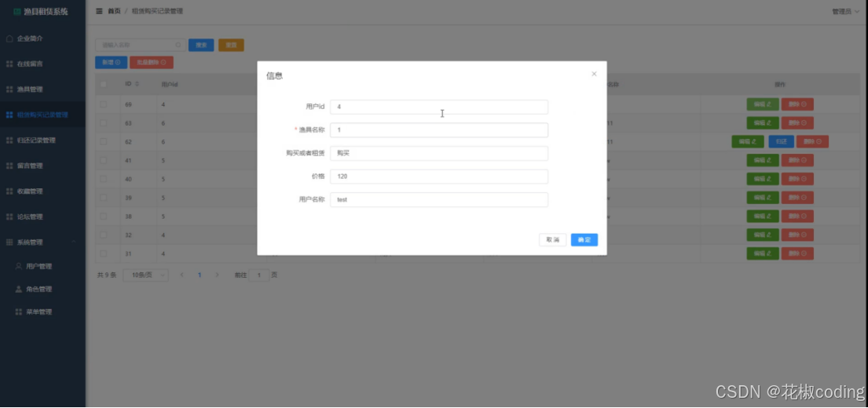Click 编辑 for row ID 40
868x408 pixels.
(763, 179)
